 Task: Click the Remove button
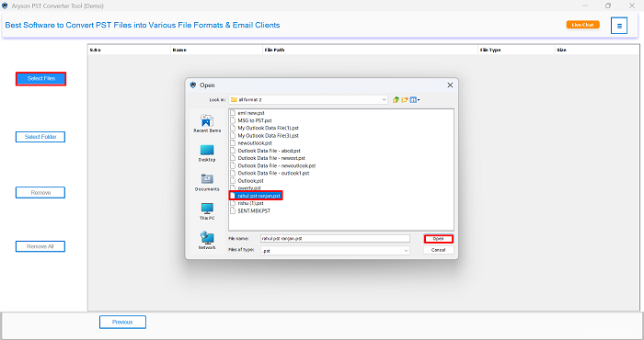pyautogui.click(x=40, y=192)
